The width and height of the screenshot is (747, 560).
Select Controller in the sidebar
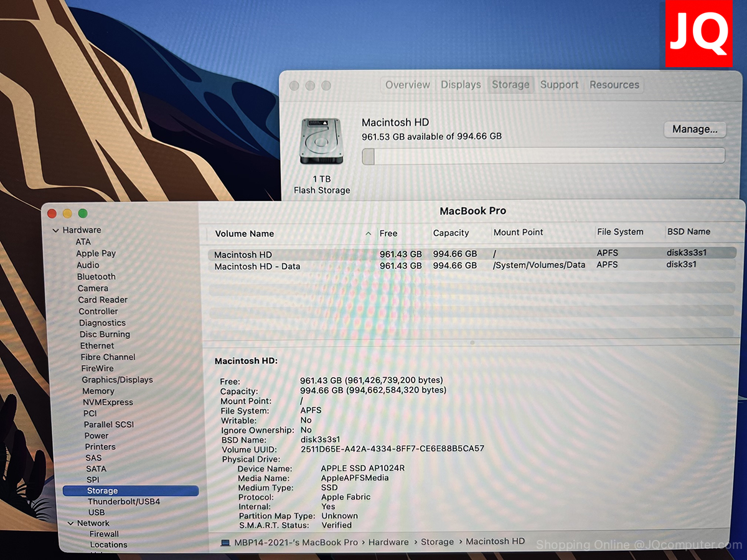[x=98, y=311]
